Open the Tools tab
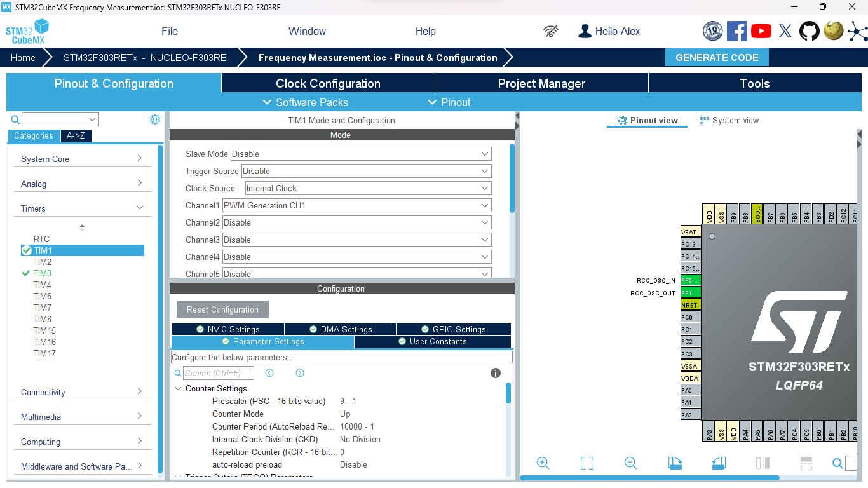 click(x=755, y=83)
